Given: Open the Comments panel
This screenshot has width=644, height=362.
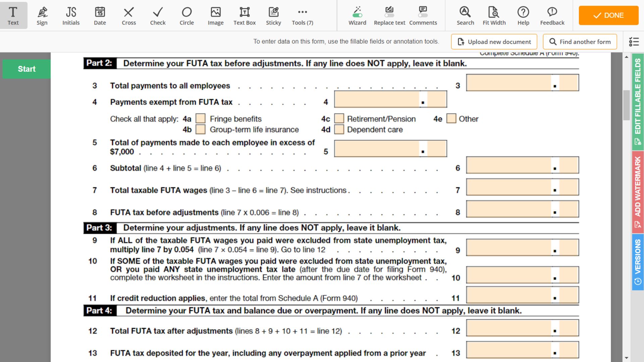Looking at the screenshot, I should pyautogui.click(x=423, y=15).
